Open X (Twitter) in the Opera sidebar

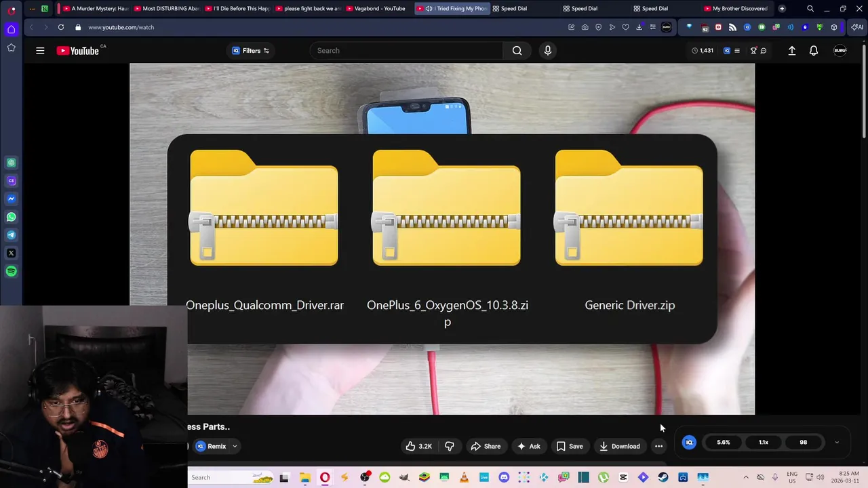[11, 253]
